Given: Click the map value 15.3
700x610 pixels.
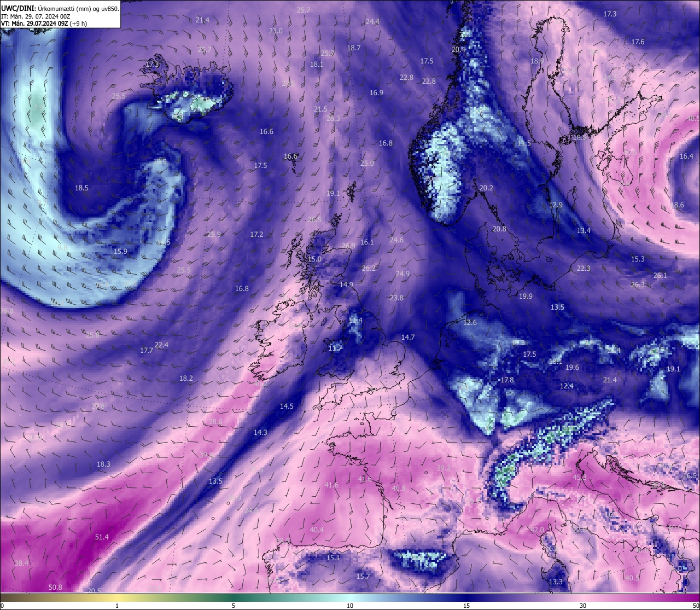Looking at the screenshot, I should click(638, 259).
